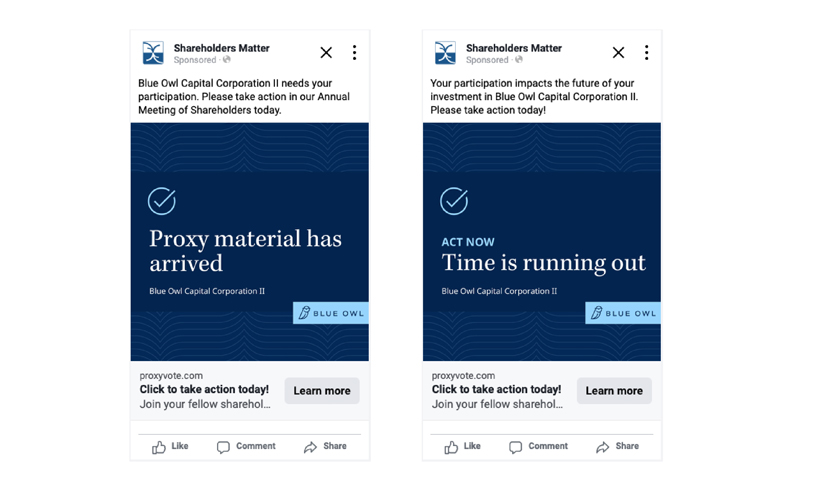
Task: Dismiss the left ad with the X icon
Action: pos(326,52)
